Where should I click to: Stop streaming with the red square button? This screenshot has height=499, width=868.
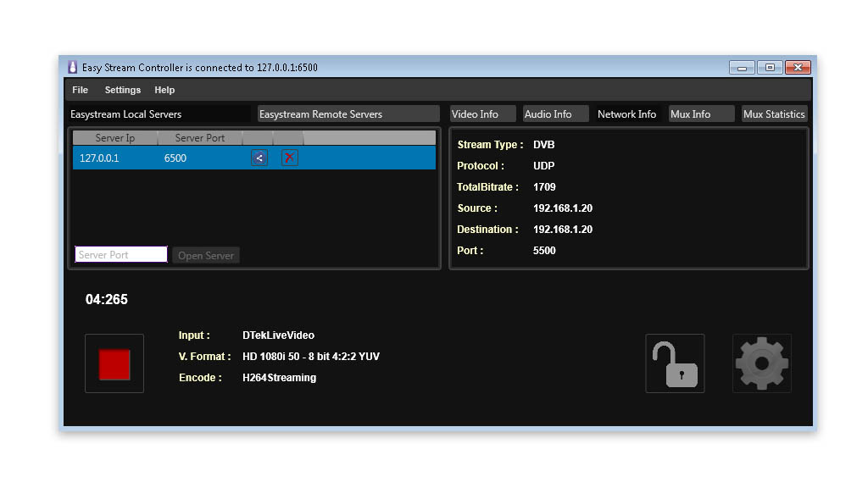114,363
